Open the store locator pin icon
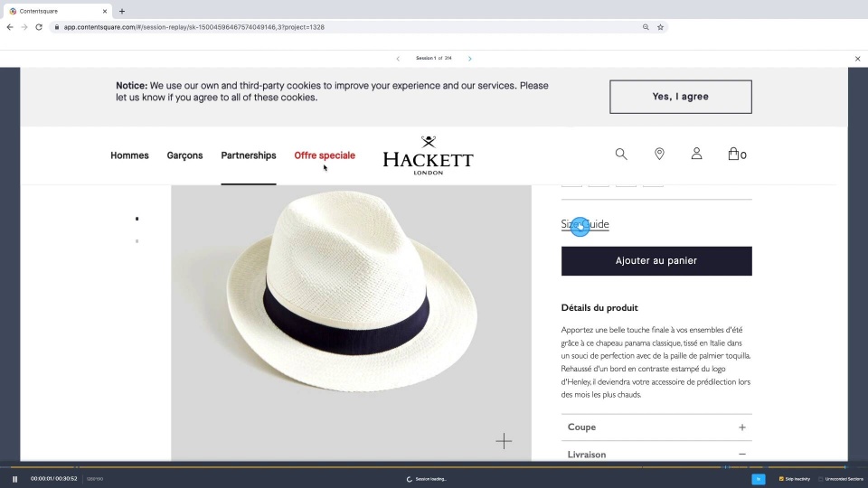 pos(659,154)
